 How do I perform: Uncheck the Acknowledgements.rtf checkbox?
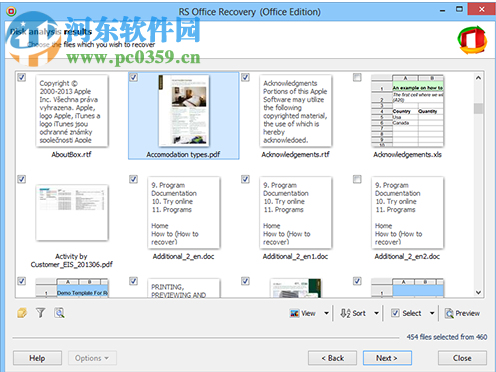(245, 77)
